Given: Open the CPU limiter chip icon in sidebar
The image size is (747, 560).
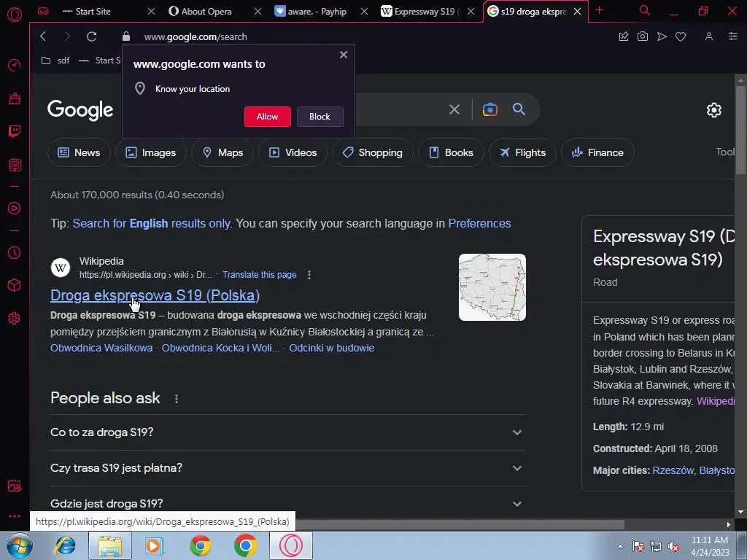Looking at the screenshot, I should coord(15,165).
